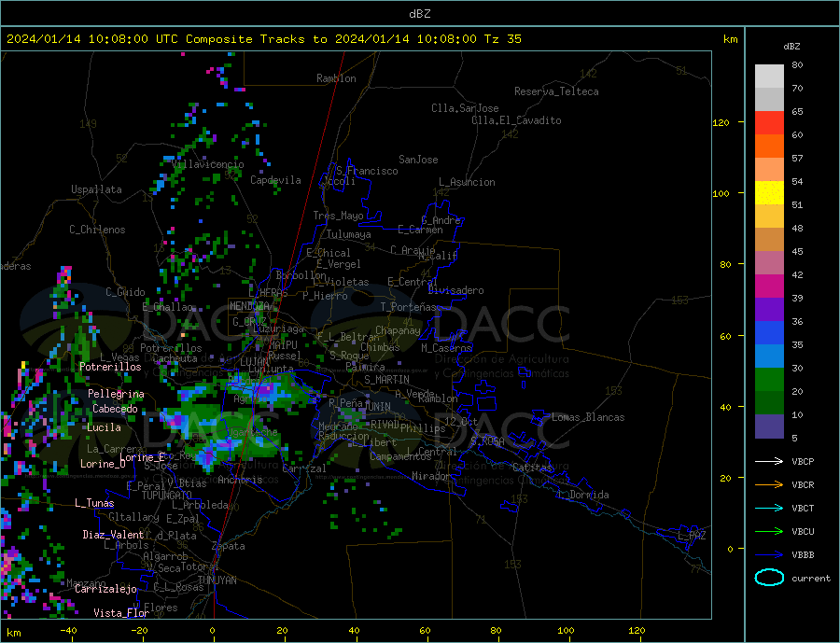840x643 pixels.
Task: Click the TUNUYAN city label
Action: (x=217, y=580)
